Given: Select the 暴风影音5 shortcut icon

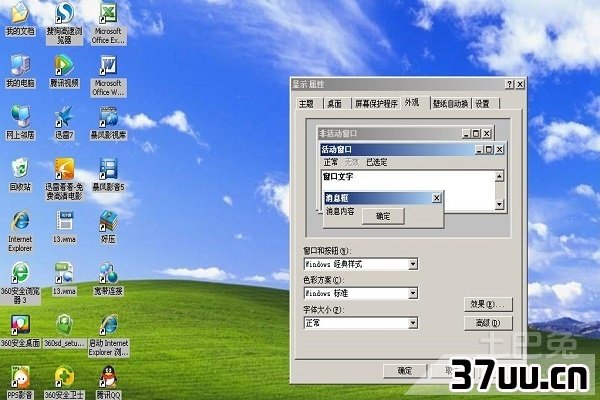Looking at the screenshot, I should coord(109,174).
